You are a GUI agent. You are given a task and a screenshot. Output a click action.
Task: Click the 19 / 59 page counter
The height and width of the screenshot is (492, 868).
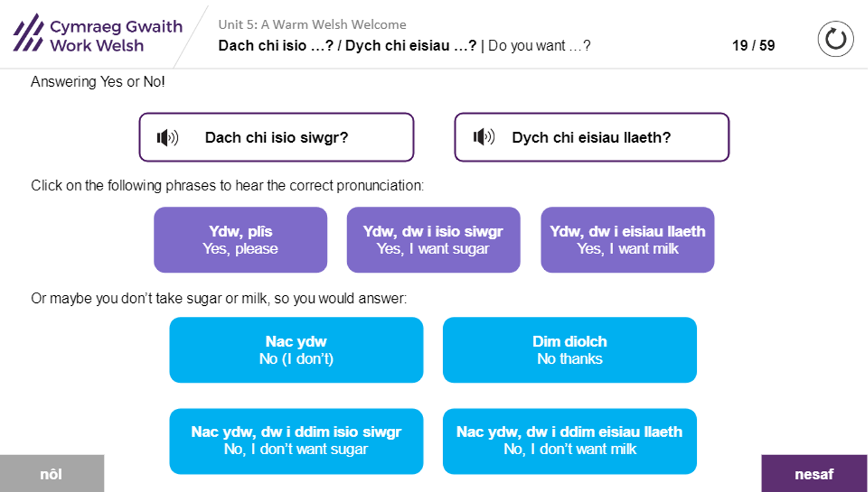click(x=753, y=46)
